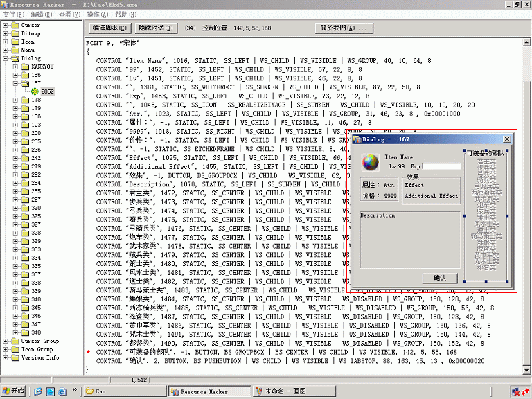Click the Version Info folder icon
Screen dimensions: 532x399
click(x=15, y=357)
